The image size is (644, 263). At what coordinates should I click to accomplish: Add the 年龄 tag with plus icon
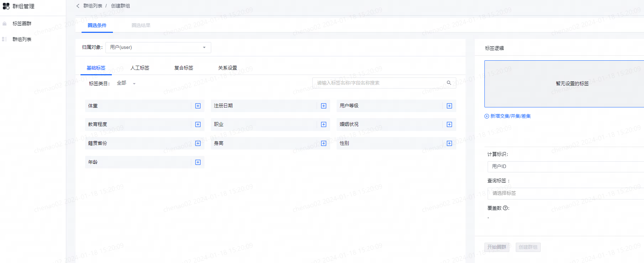pos(198,162)
